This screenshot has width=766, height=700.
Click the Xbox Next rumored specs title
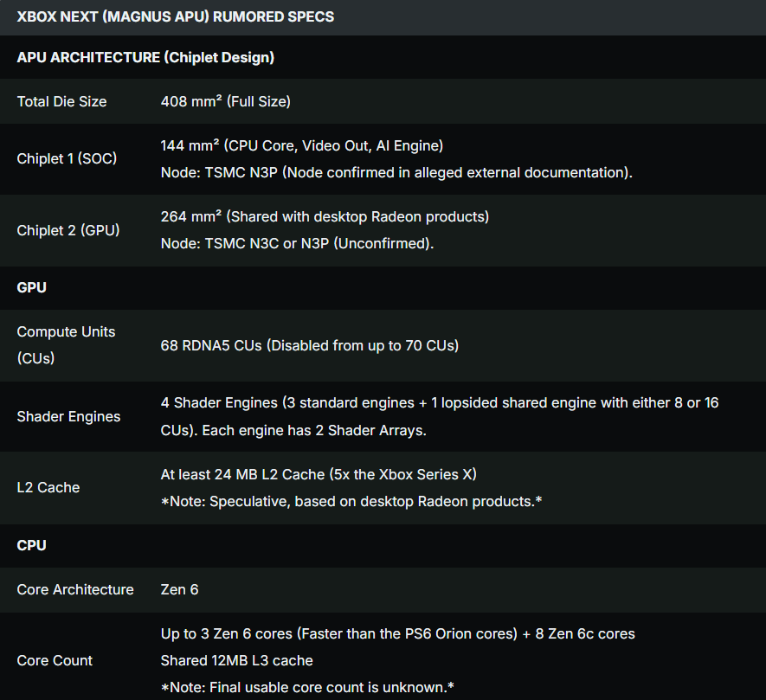pos(175,16)
